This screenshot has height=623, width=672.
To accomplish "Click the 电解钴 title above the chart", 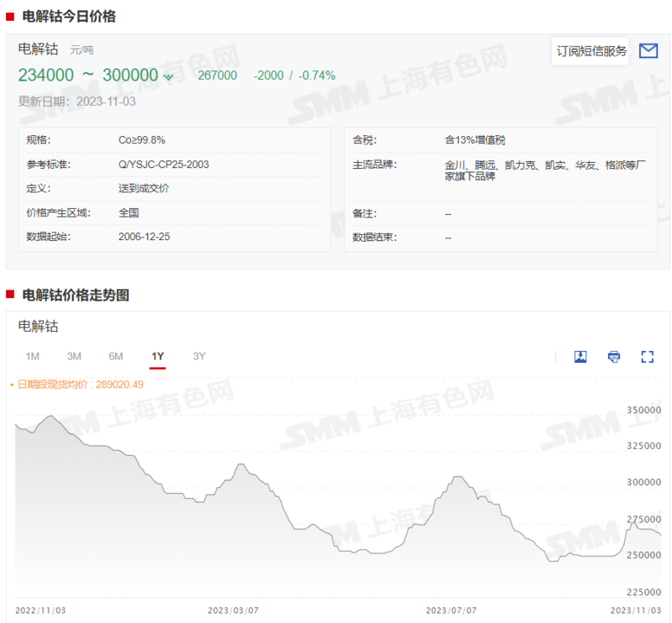I will click(39, 326).
